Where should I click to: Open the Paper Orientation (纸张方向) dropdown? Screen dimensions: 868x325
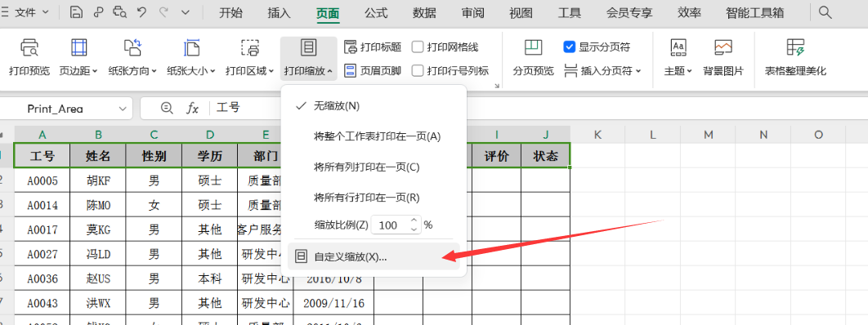click(x=132, y=57)
